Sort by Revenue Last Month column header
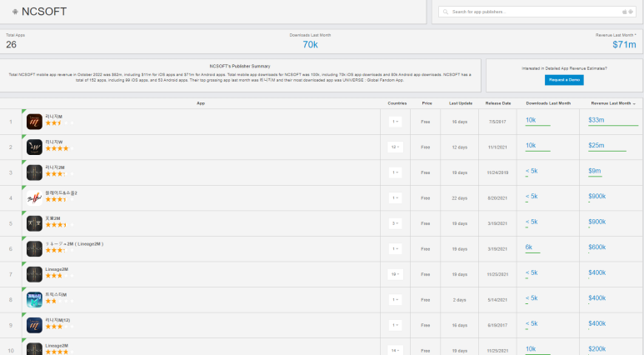Viewport: 644px width, 355px height. point(613,103)
